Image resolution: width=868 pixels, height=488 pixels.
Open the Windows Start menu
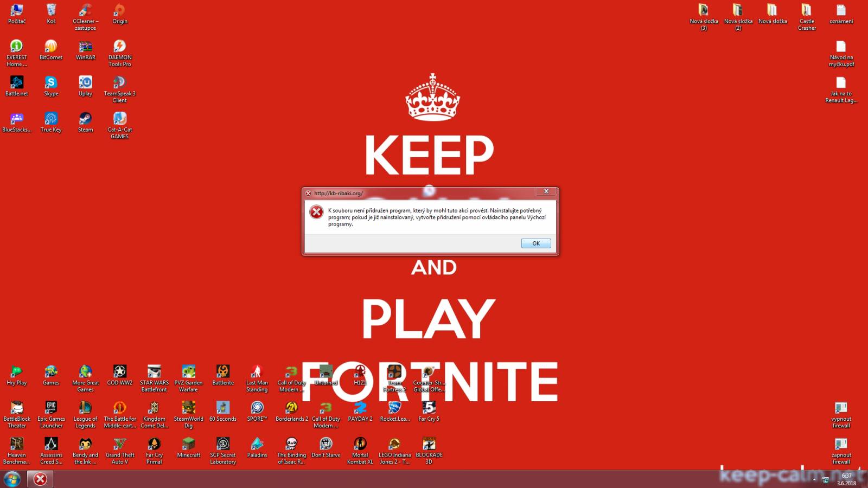coord(12,479)
